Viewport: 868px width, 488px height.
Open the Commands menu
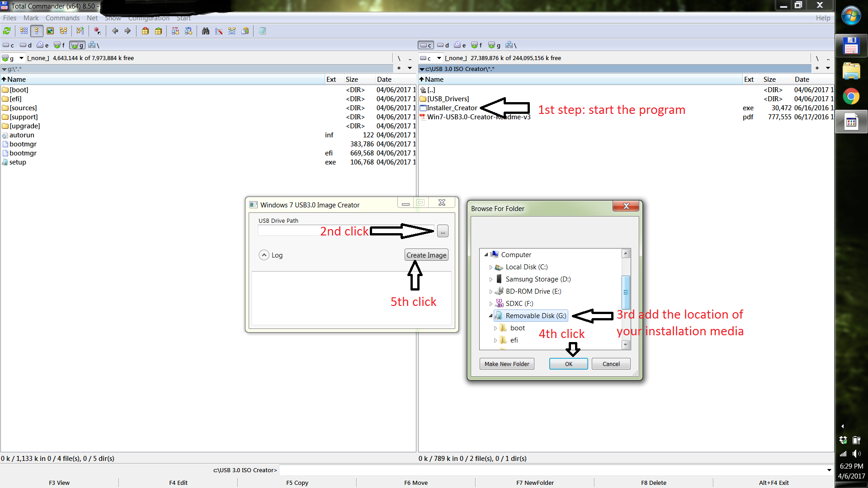62,18
